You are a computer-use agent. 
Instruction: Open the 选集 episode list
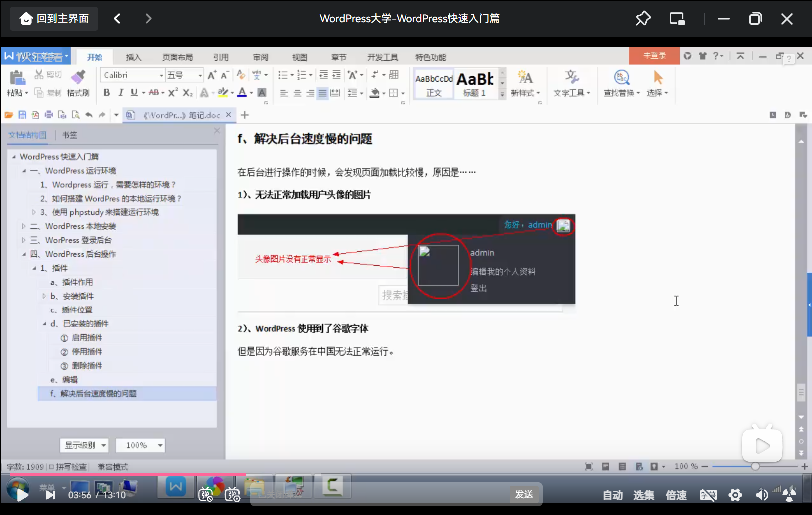point(644,495)
